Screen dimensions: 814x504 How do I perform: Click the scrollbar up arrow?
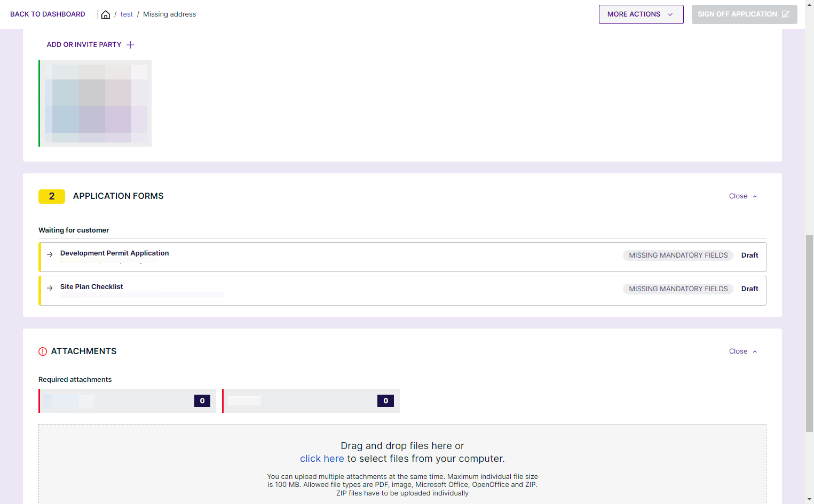810,4
